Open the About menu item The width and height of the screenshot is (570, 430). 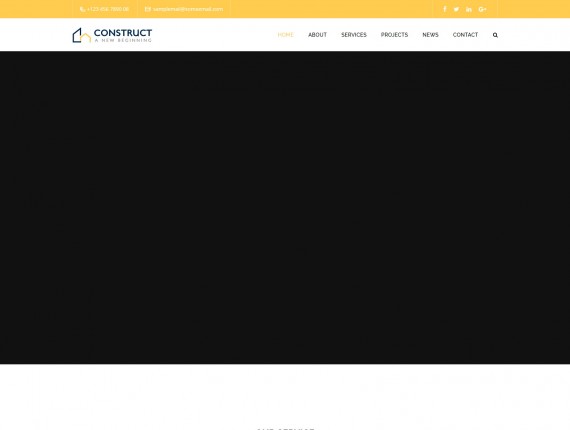317,35
